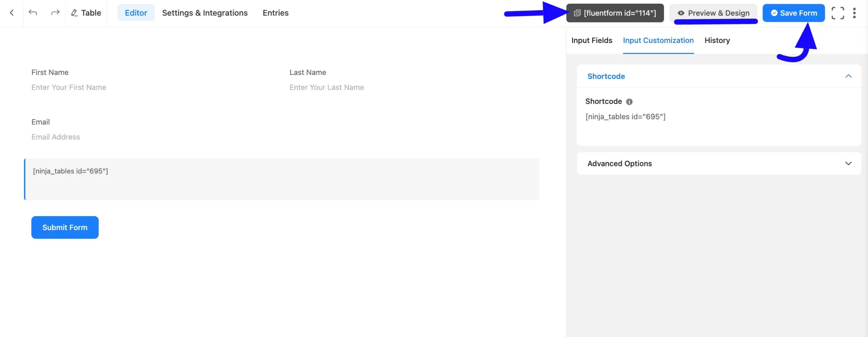Open the History tab

pyautogui.click(x=717, y=40)
